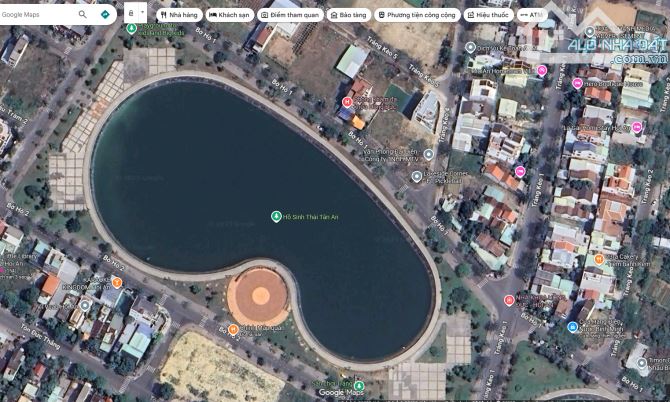Toggle the Hiệu thuốc pharmacy filter
Viewport: 670px width, 402px height.
[x=488, y=16]
